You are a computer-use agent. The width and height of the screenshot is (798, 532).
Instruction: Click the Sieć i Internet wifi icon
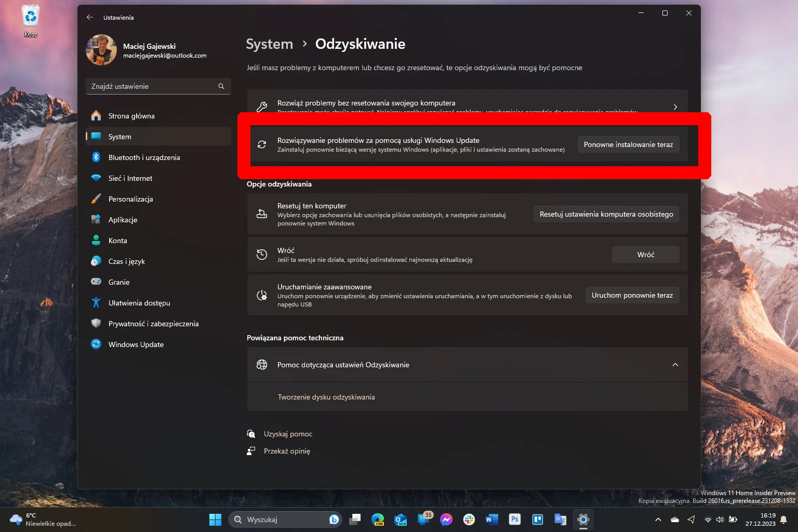point(96,178)
